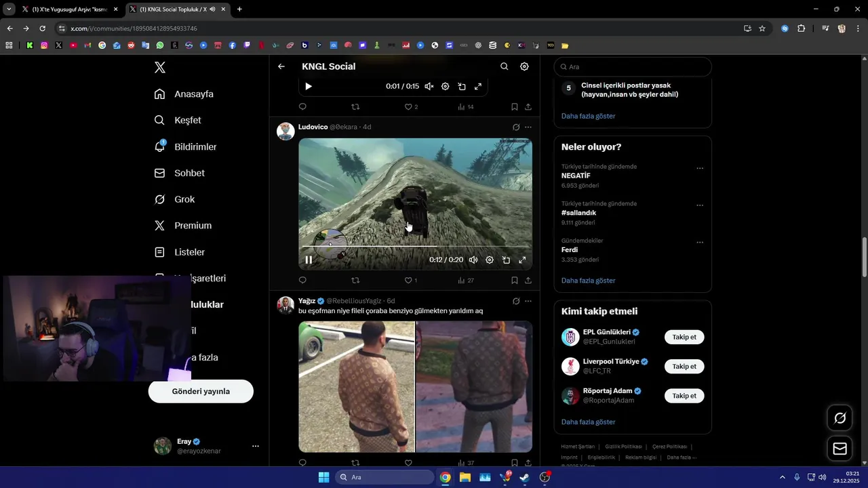Open options for #sallandık trend
Screen dimensions: 868x488
(700, 205)
